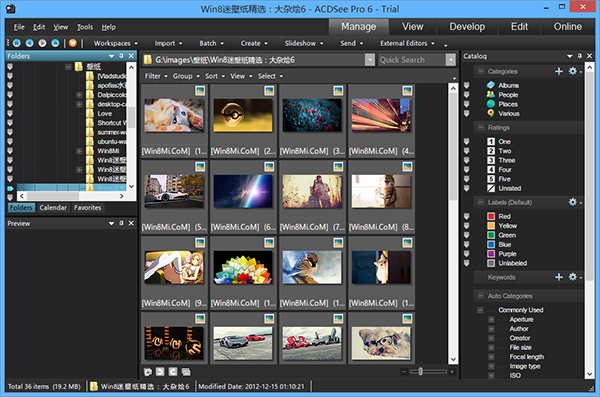Image resolution: width=600 pixels, height=397 pixels.
Task: Add a keyword with Keywords plus icon
Action: point(559,277)
